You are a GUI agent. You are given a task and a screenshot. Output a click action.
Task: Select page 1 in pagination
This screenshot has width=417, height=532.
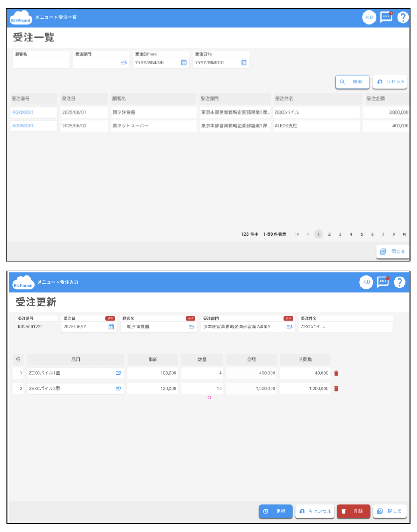(x=318, y=234)
